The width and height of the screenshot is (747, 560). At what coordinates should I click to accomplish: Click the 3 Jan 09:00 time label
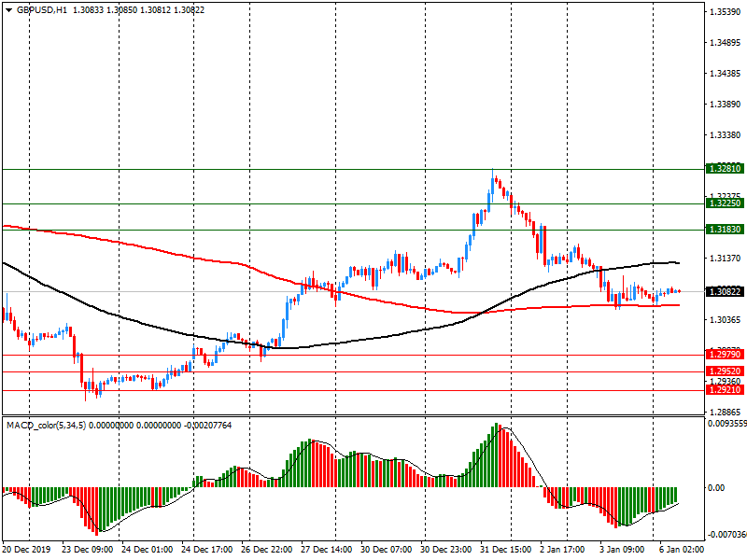[x=622, y=550]
